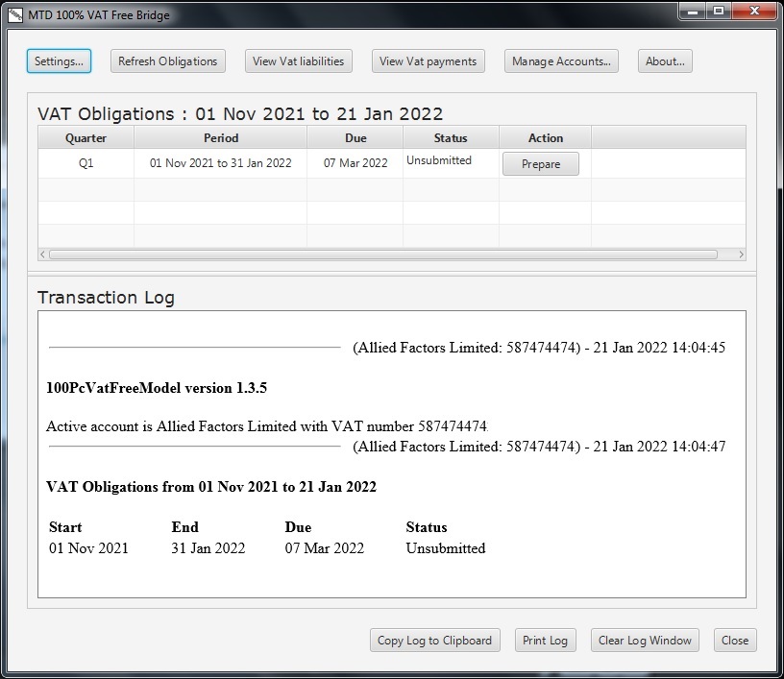Click '31 Jan 2022' end date in log
This screenshot has width=784, height=679.
pos(208,548)
